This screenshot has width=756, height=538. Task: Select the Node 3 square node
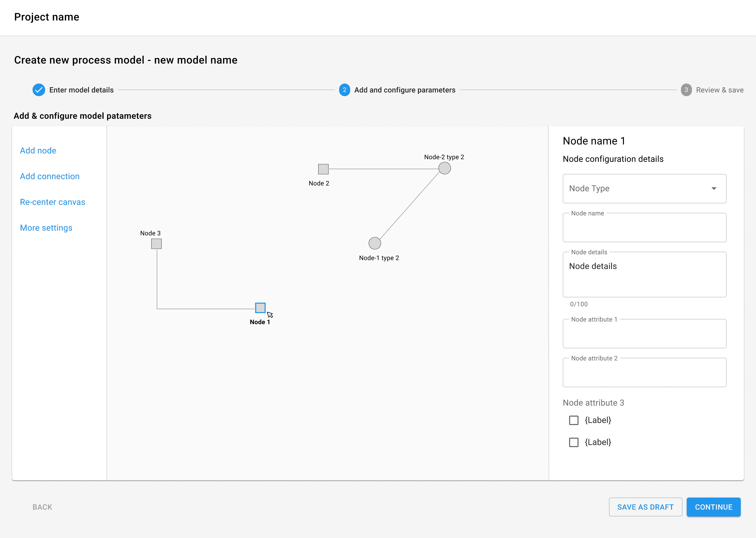point(156,244)
